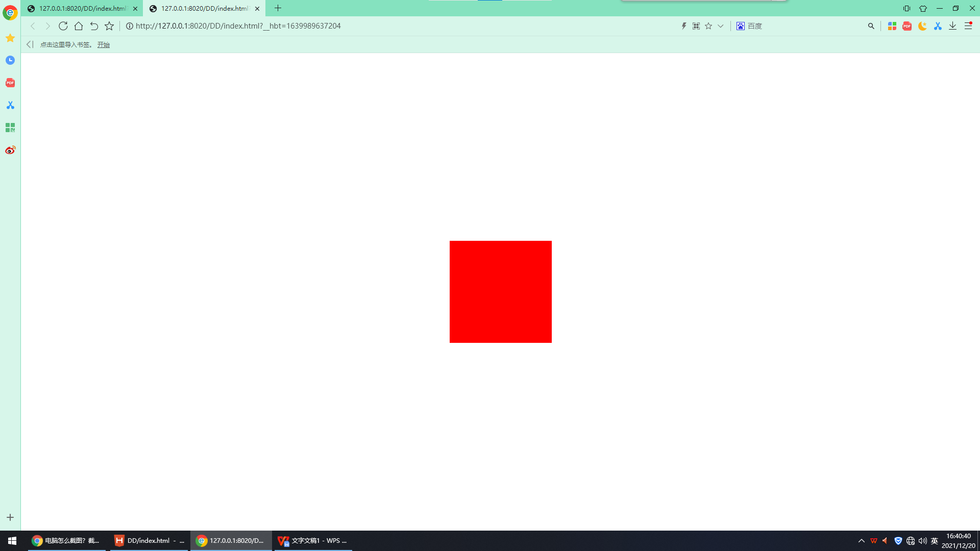
Task: Open the colorful extensions grid icon
Action: point(892,26)
